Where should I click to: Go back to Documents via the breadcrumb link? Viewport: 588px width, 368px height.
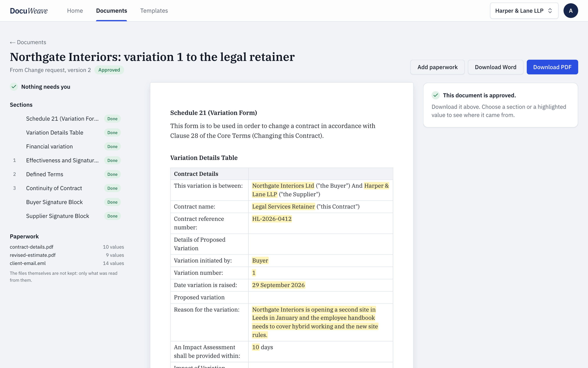click(28, 42)
